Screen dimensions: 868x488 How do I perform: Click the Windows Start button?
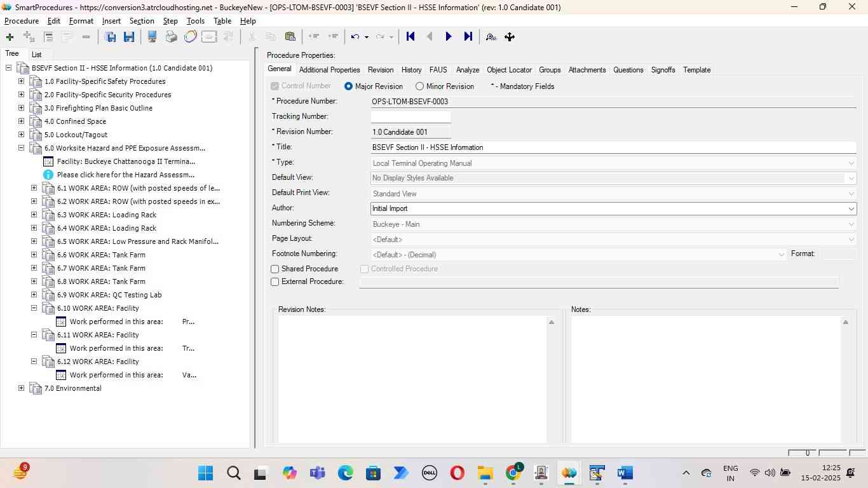click(205, 473)
